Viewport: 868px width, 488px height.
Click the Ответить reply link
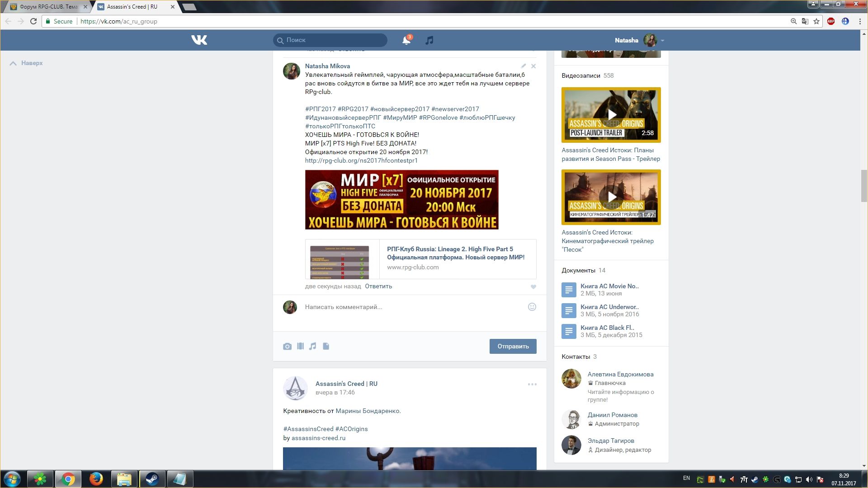coord(378,286)
